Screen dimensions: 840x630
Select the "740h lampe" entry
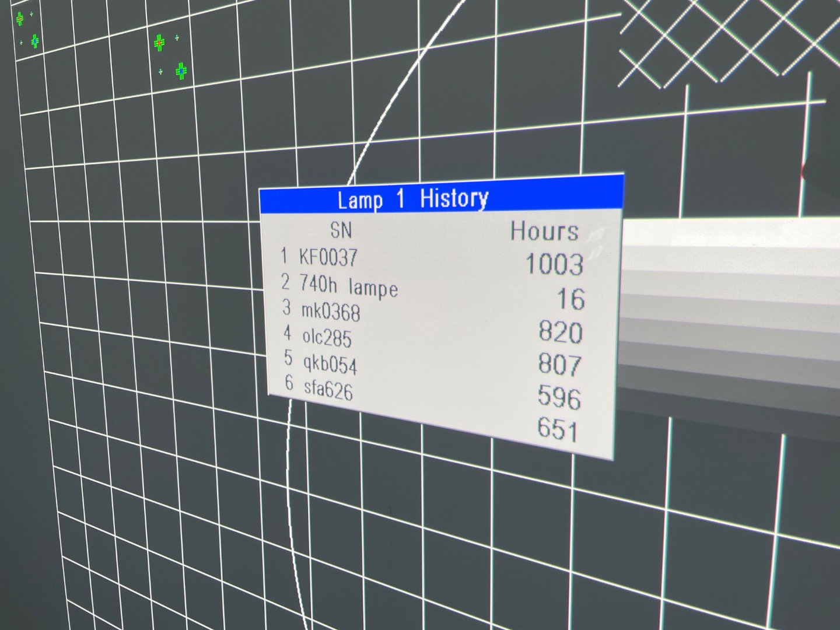(x=349, y=286)
